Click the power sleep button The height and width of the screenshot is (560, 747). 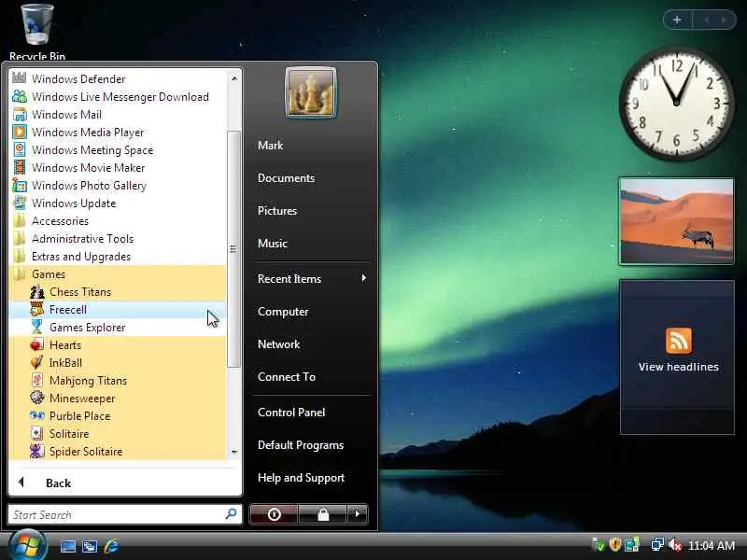[274, 514]
